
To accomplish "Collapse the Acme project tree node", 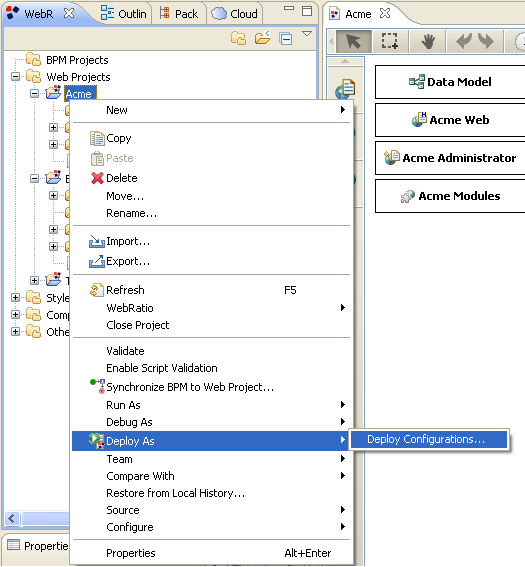I will pyautogui.click(x=34, y=94).
